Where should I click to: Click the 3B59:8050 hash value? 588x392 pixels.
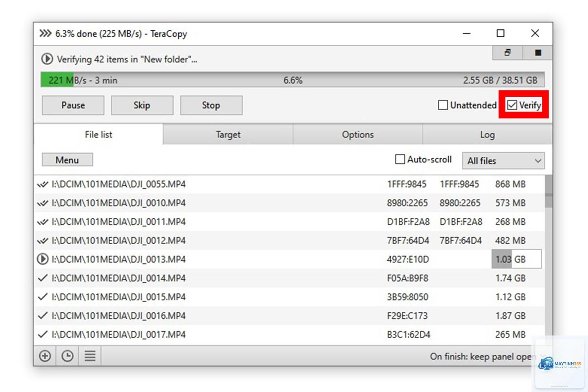[x=408, y=297]
